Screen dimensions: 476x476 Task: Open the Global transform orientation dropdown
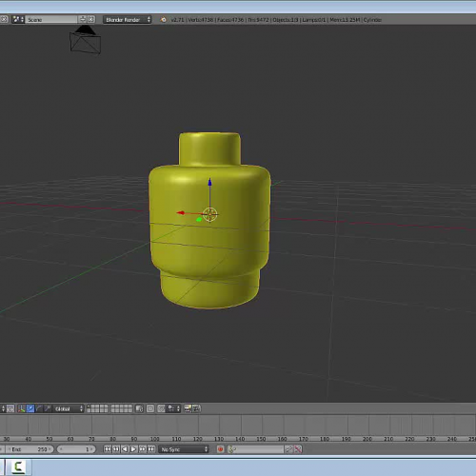69,408
